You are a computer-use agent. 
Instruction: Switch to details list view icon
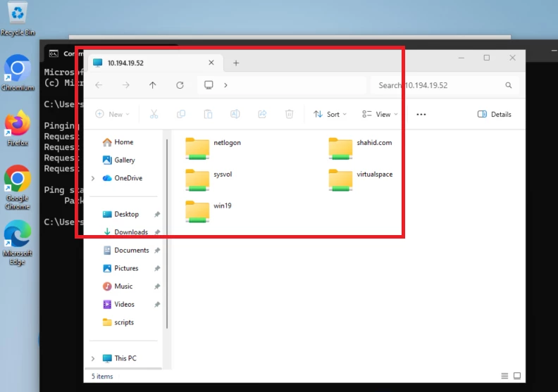[504, 376]
